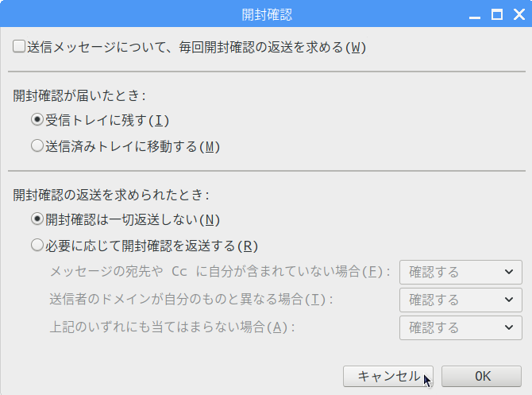Open dropdown for 宛先や Cc に自分が含まれていない場合
The height and width of the screenshot is (395, 532).
point(461,272)
